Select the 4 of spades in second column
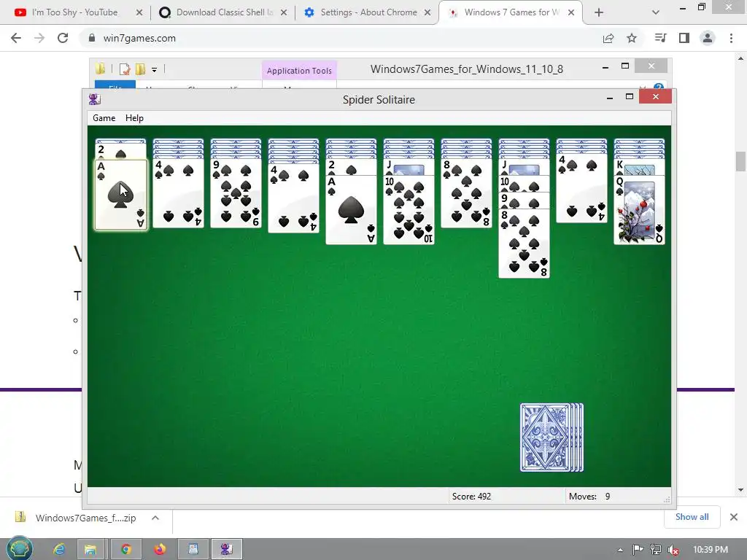This screenshot has height=560, width=747. click(178, 192)
